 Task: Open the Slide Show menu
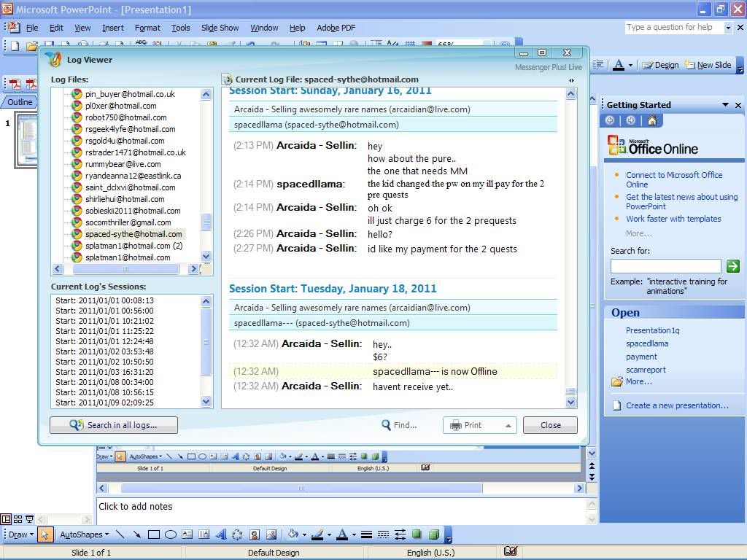(220, 28)
